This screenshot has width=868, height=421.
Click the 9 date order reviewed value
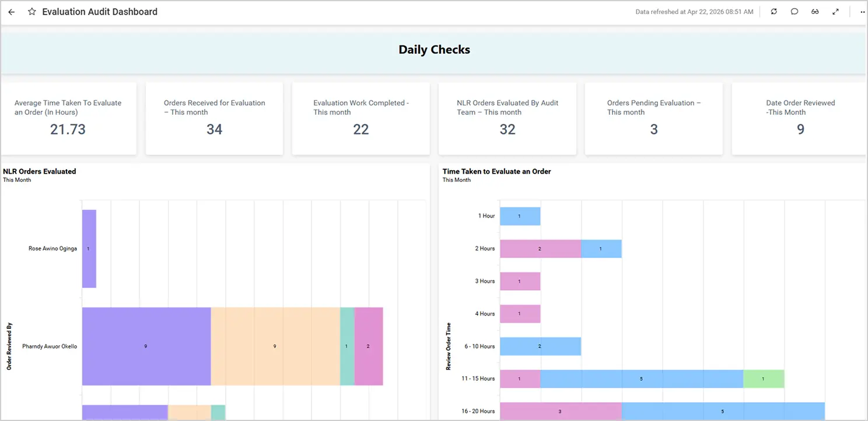(800, 129)
